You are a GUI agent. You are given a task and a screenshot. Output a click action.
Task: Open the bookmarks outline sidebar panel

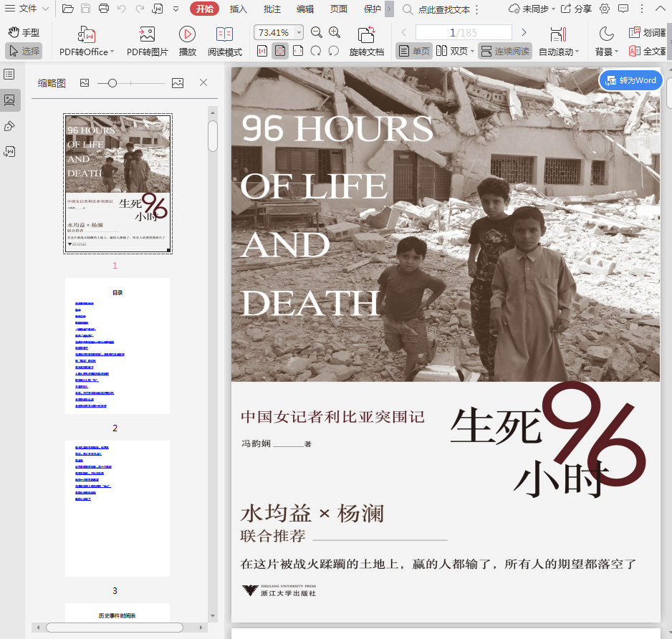9,75
